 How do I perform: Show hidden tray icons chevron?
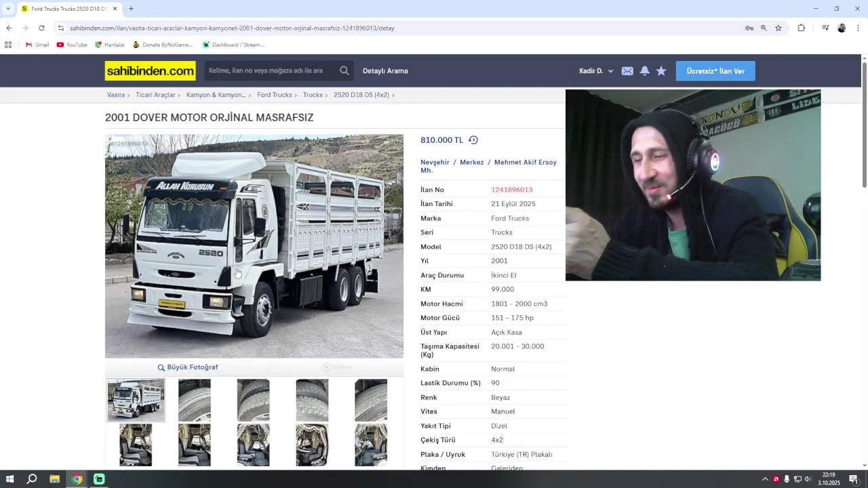coord(765,479)
